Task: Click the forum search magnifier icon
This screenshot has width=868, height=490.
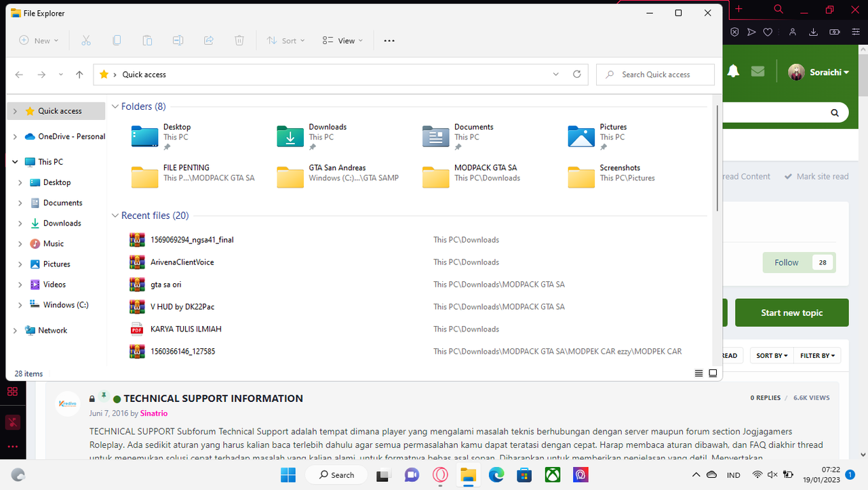Action: point(835,113)
